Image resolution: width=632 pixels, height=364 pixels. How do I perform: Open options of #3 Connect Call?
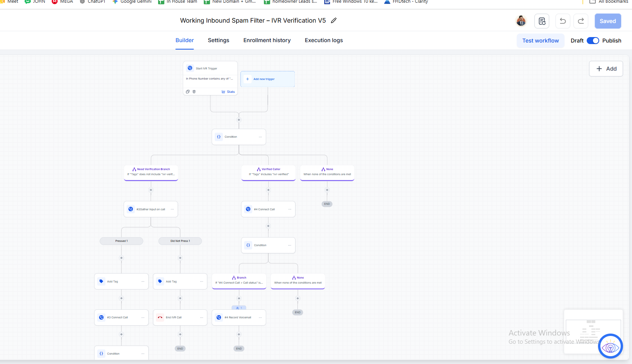pos(143,318)
